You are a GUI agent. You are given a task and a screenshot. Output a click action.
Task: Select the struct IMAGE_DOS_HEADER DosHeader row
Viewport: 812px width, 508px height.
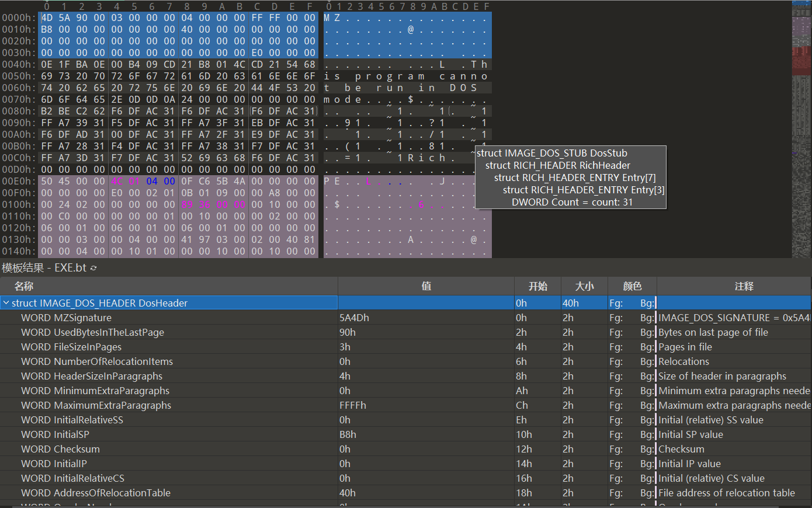(405, 303)
